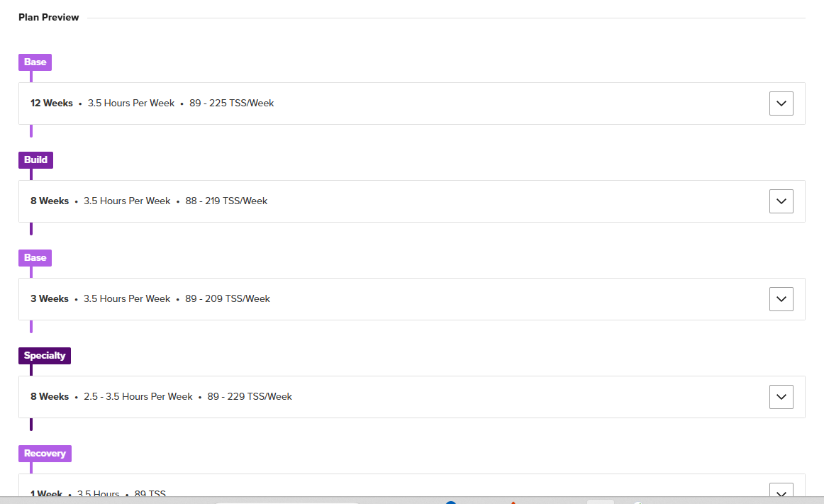Expand the Recovery 1 Week row chevron

point(781,491)
